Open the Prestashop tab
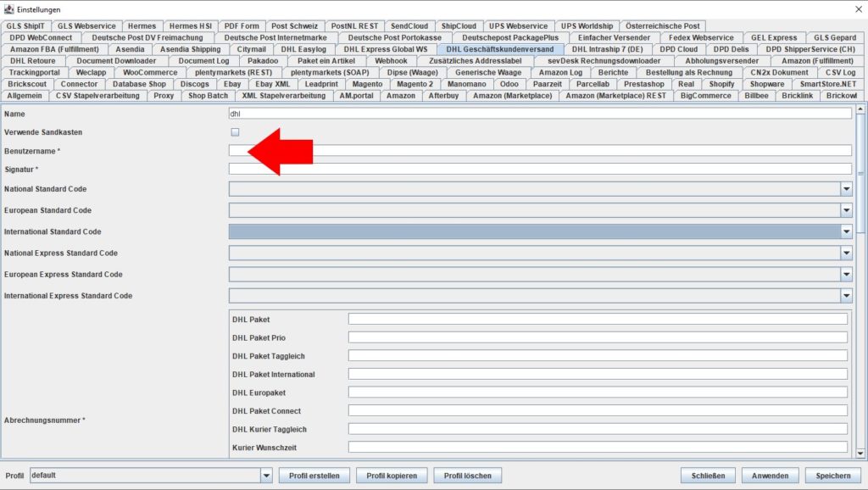 click(644, 84)
